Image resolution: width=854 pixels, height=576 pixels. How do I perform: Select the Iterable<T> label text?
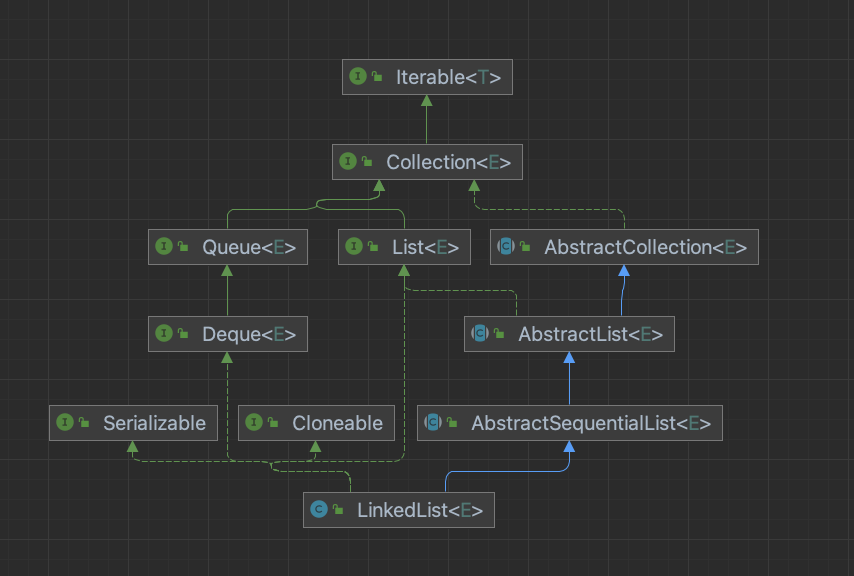point(448,77)
